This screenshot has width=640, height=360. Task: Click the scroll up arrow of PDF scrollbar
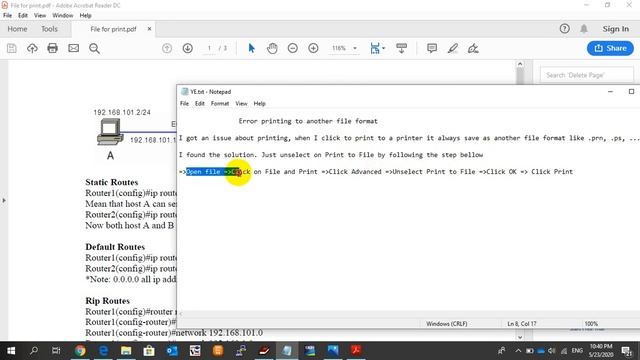click(x=520, y=64)
